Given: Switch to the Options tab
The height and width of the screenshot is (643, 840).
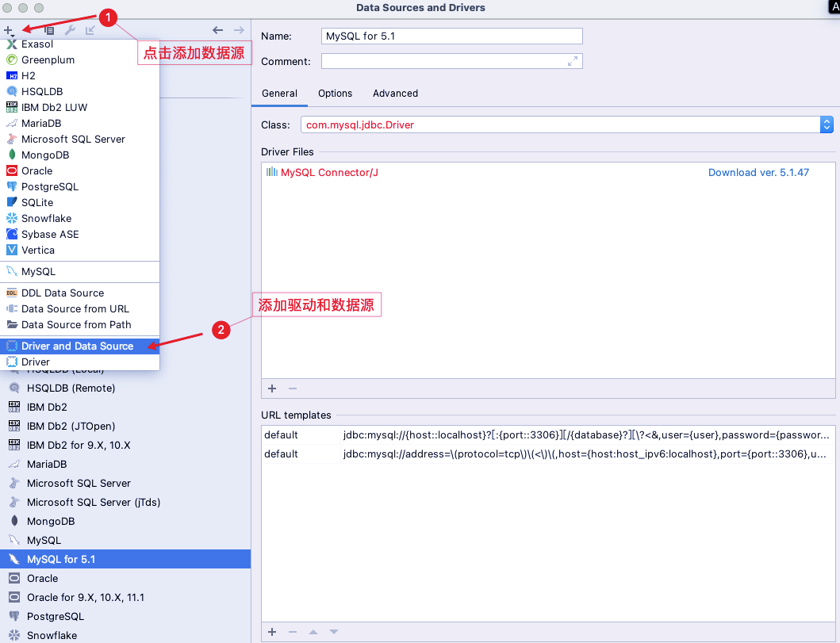Looking at the screenshot, I should (336, 93).
